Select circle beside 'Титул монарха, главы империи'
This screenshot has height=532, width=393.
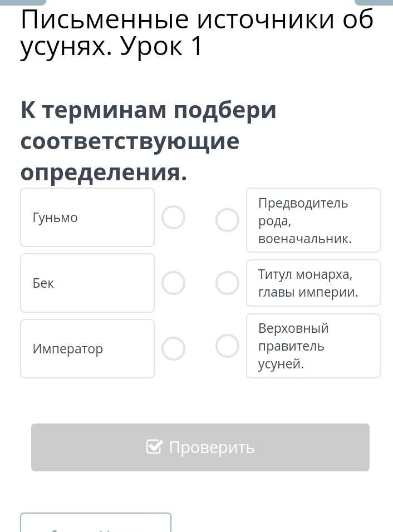tap(227, 283)
